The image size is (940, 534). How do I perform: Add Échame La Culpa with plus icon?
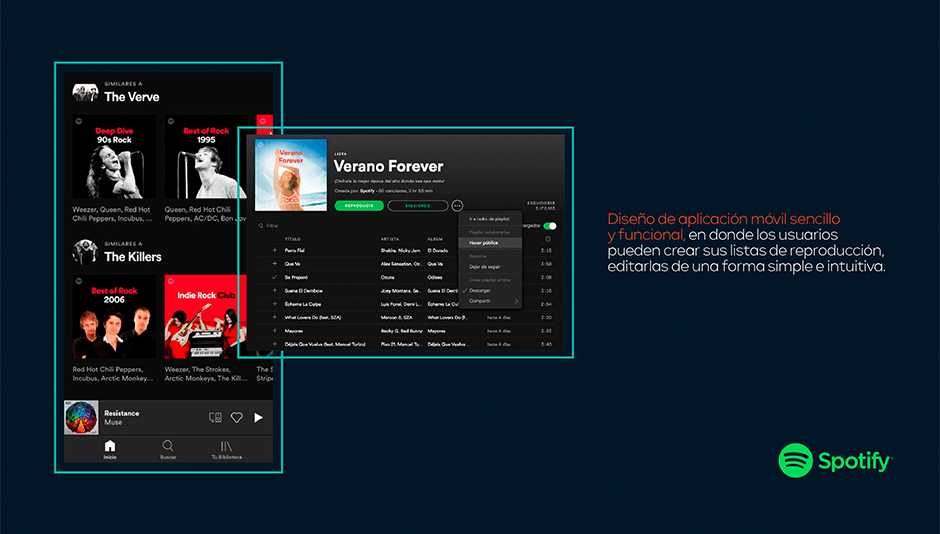click(x=275, y=304)
